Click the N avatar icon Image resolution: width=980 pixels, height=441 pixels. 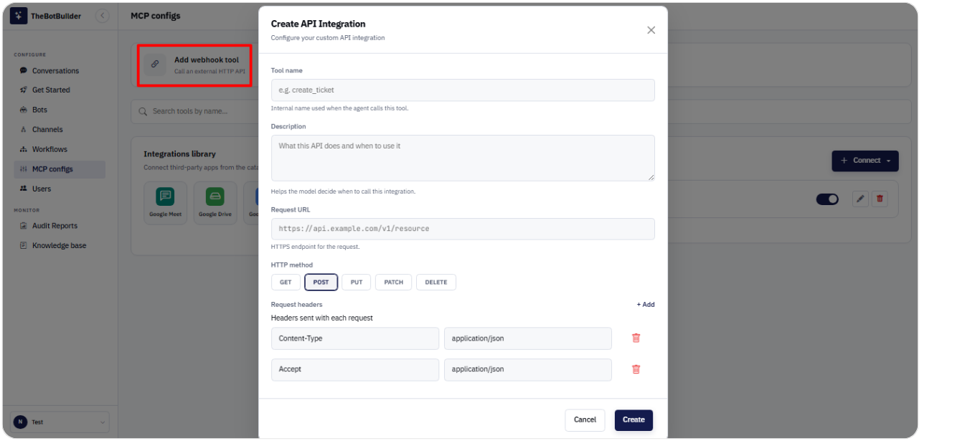(x=20, y=422)
